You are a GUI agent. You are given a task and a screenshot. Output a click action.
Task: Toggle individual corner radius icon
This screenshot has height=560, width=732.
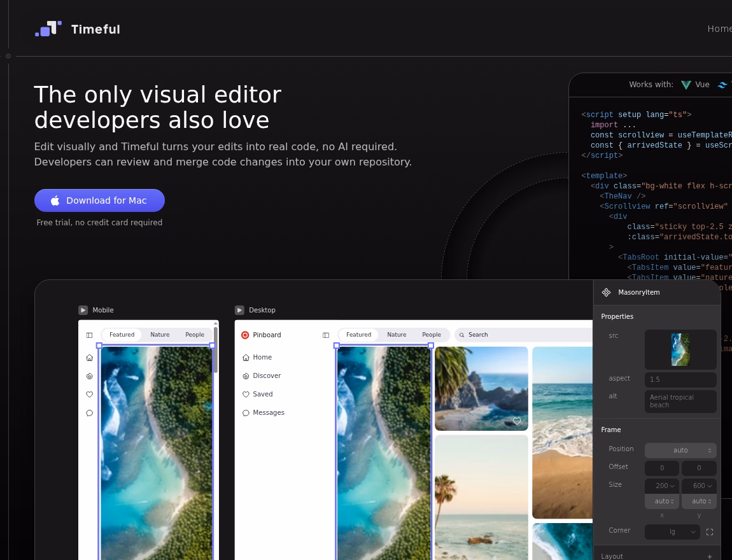coord(710,532)
